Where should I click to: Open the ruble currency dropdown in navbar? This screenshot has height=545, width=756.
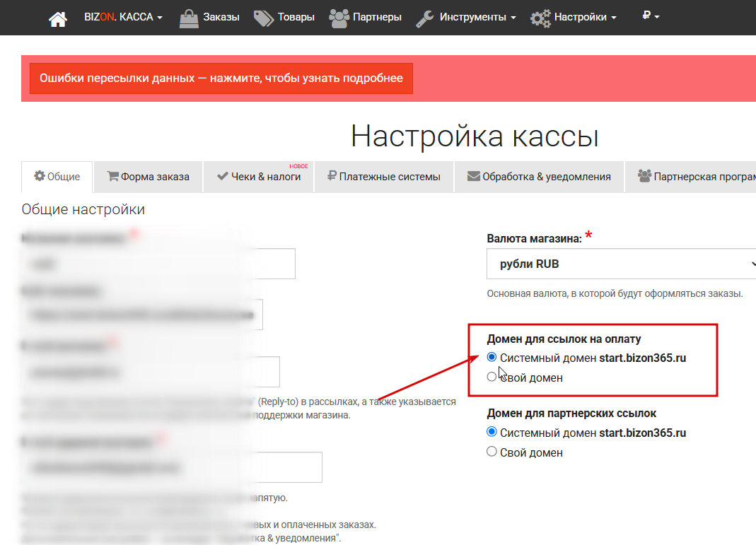(651, 16)
